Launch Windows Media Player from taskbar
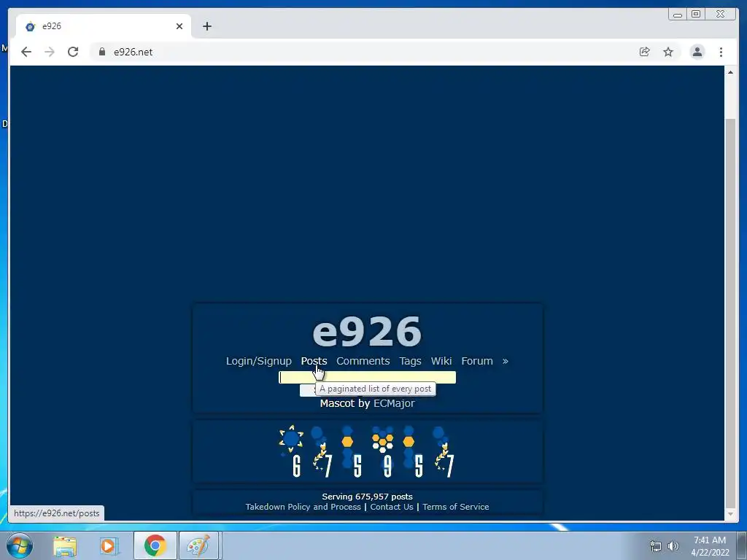Screen dimensions: 747x560 109,545
